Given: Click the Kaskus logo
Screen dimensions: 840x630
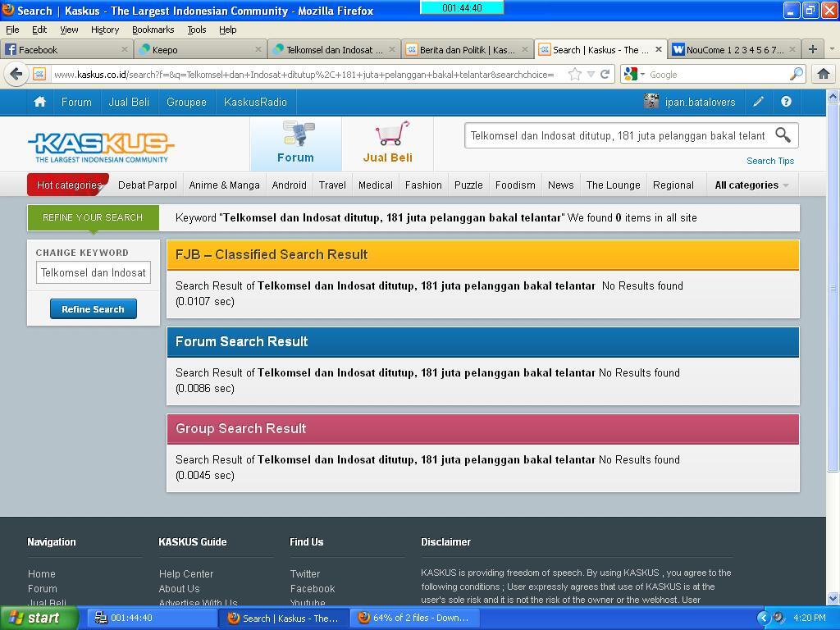Looking at the screenshot, I should (x=101, y=147).
